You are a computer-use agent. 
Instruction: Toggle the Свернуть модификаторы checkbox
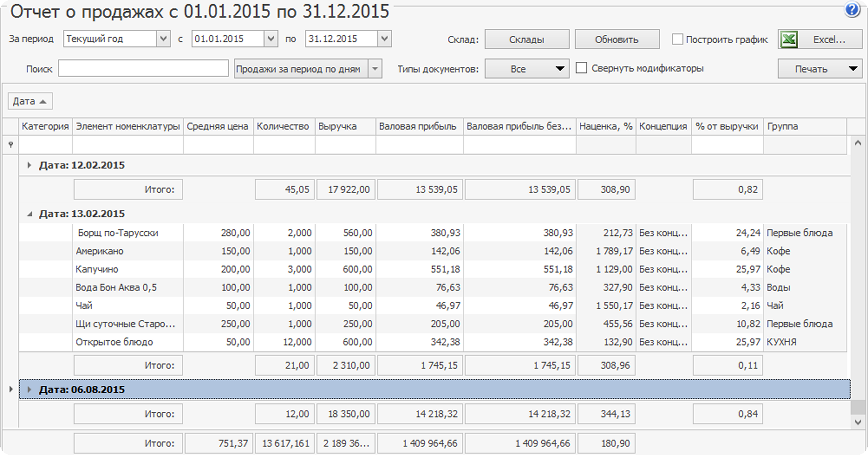(x=581, y=68)
